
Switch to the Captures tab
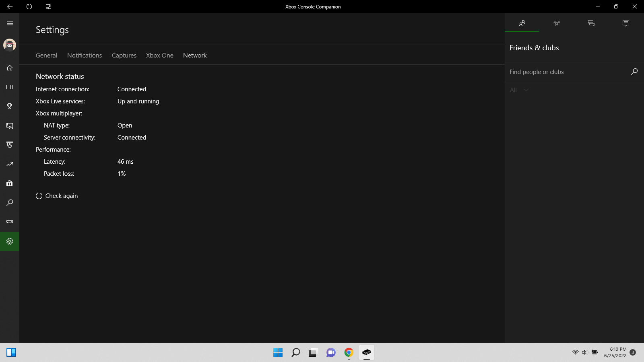click(x=124, y=56)
